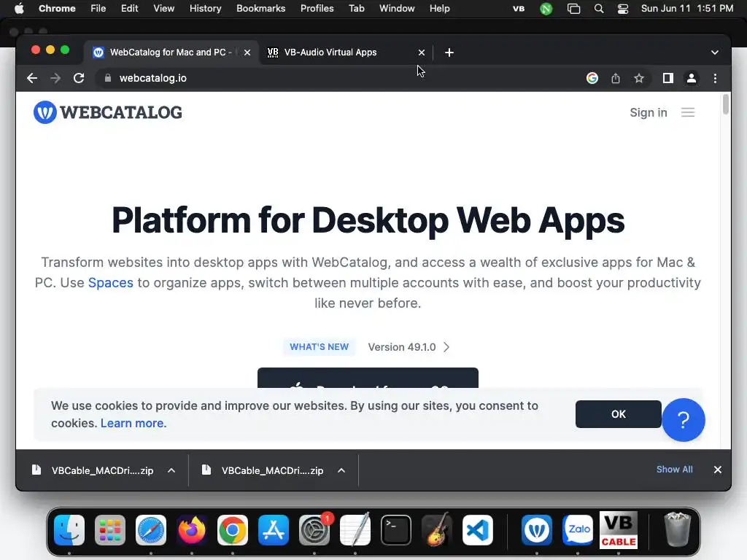The image size is (747, 560).
Task: Expand the Version 49.1.0 chevron
Action: click(x=446, y=347)
